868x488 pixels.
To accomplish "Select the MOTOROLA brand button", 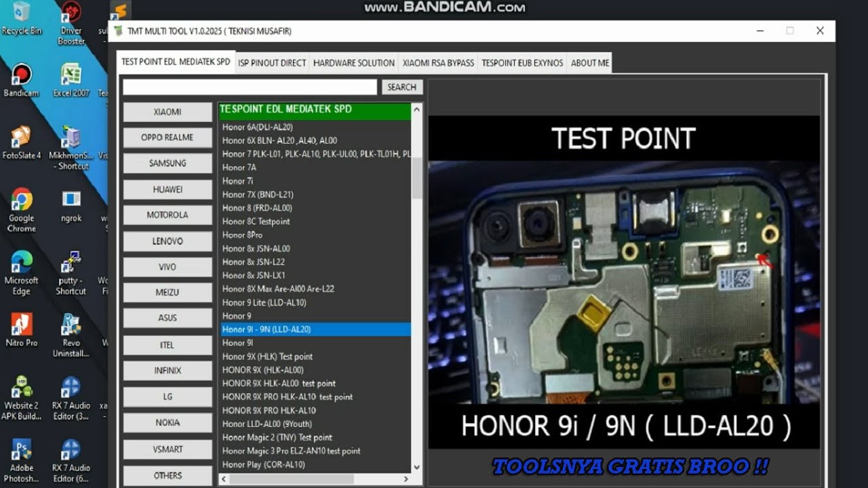I will [x=167, y=216].
